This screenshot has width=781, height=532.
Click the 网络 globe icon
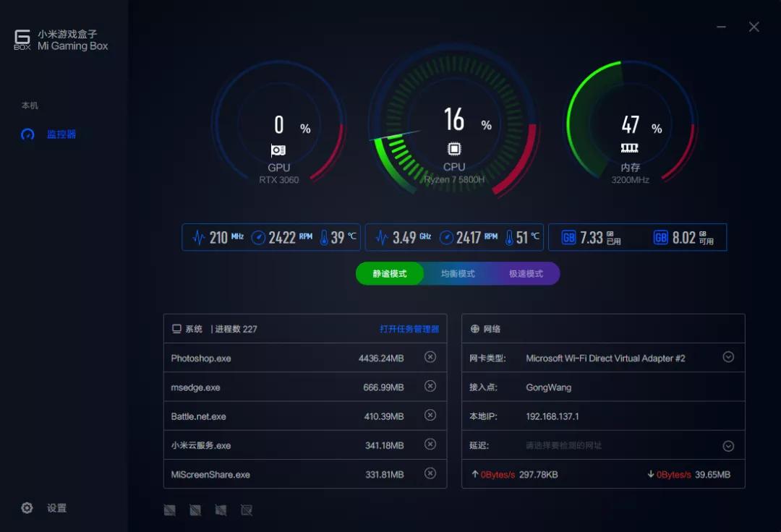474,329
